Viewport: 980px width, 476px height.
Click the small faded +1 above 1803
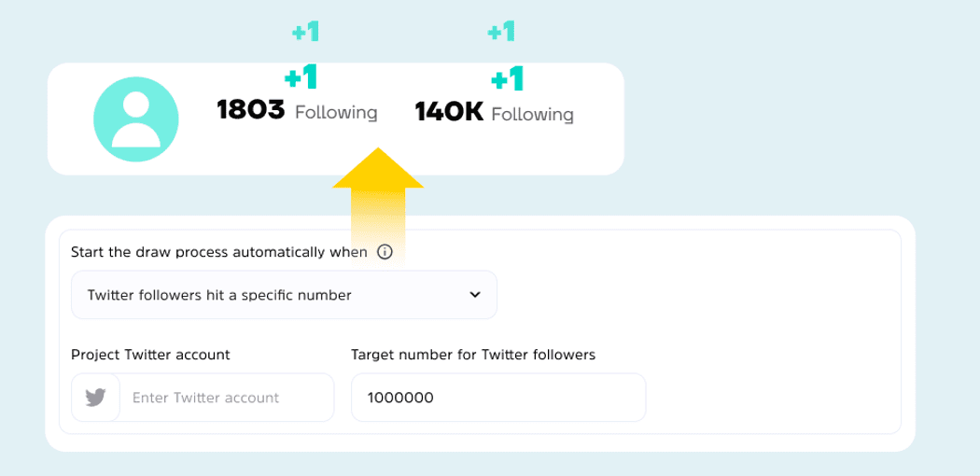tap(305, 33)
